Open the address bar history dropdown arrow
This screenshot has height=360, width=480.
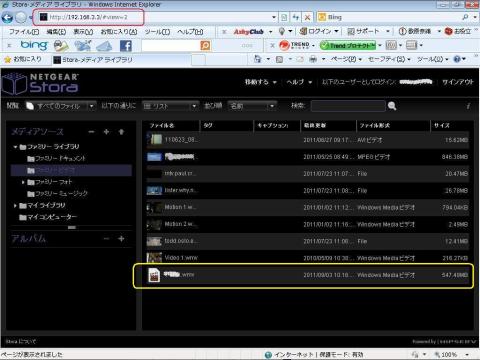274,17
